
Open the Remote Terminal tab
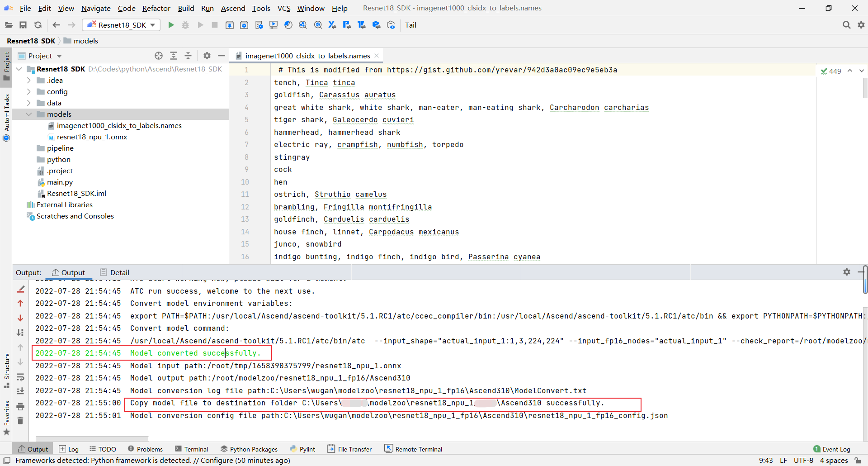[x=413, y=449]
